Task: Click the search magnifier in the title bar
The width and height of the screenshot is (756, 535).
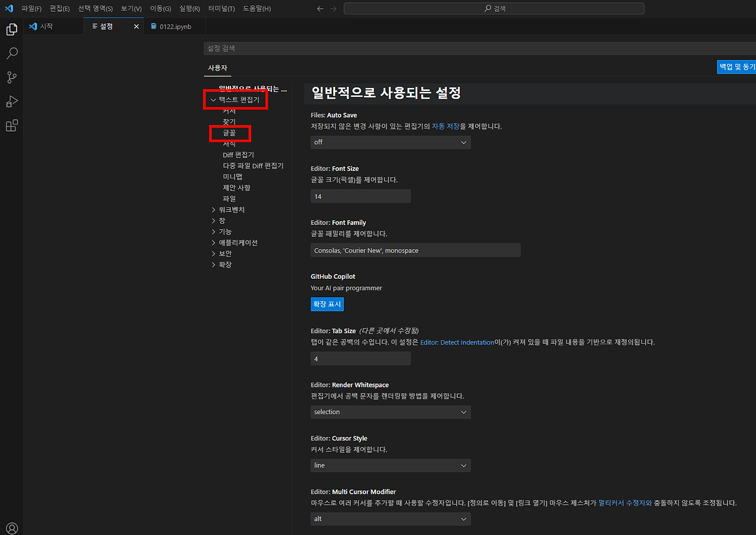Action: click(488, 8)
